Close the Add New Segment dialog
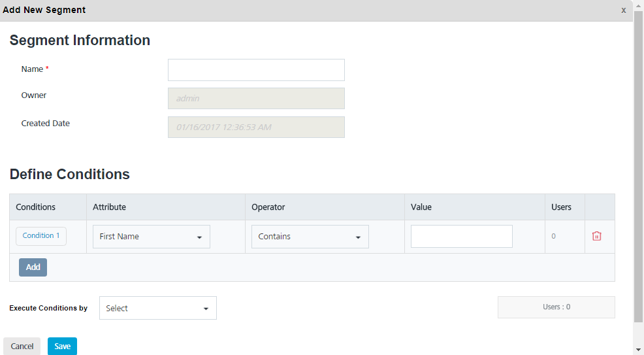Viewport: 644px width, 355px height. [623, 10]
